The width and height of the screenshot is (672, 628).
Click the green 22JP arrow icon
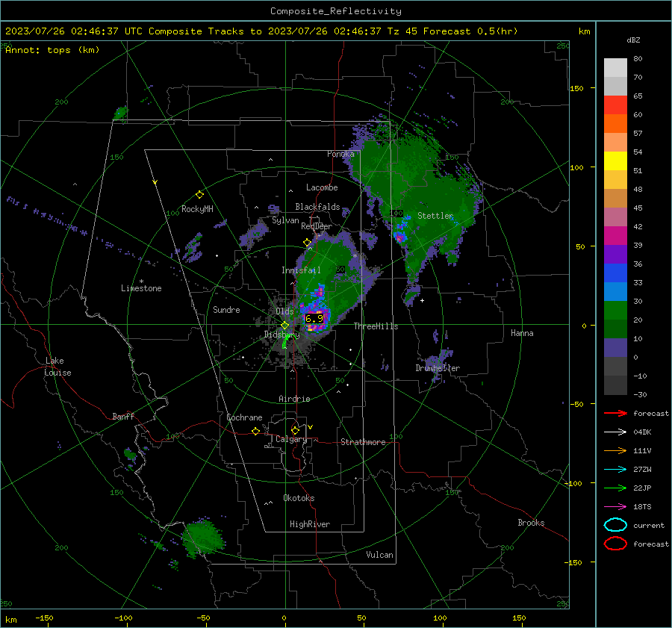pyautogui.click(x=615, y=488)
